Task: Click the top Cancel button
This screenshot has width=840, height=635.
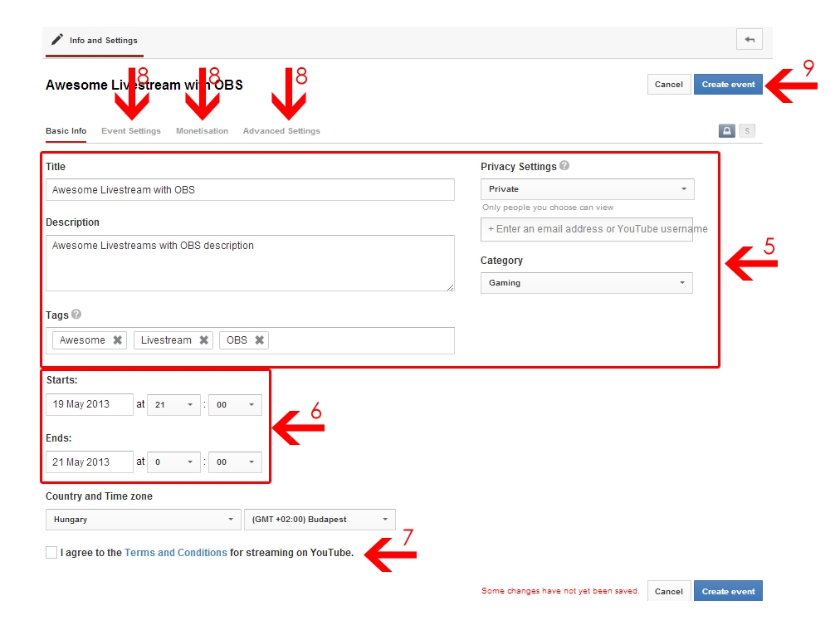Action: (x=668, y=84)
